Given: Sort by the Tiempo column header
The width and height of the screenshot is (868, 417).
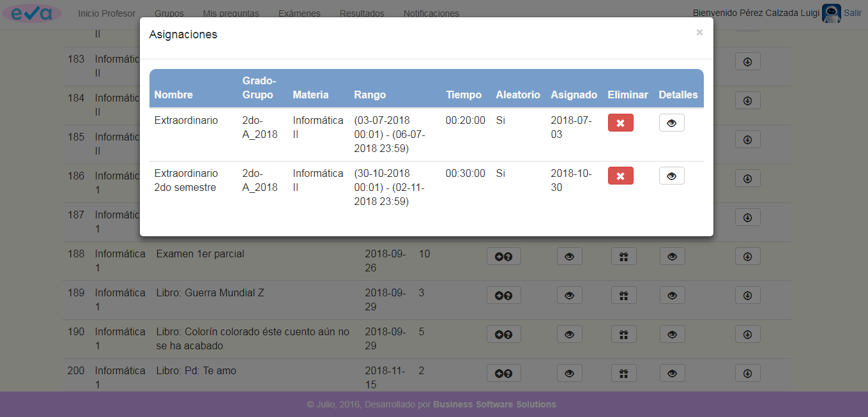Looking at the screenshot, I should coord(463,95).
